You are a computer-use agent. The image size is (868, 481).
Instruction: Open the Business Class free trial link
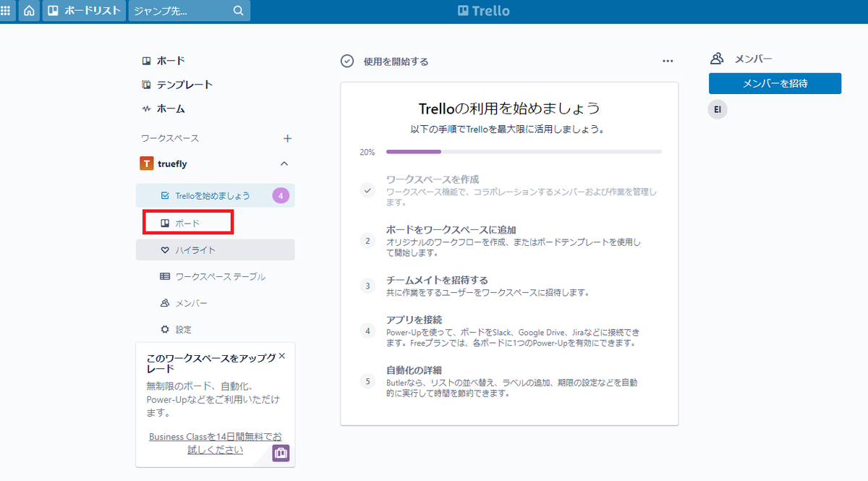pyautogui.click(x=215, y=443)
